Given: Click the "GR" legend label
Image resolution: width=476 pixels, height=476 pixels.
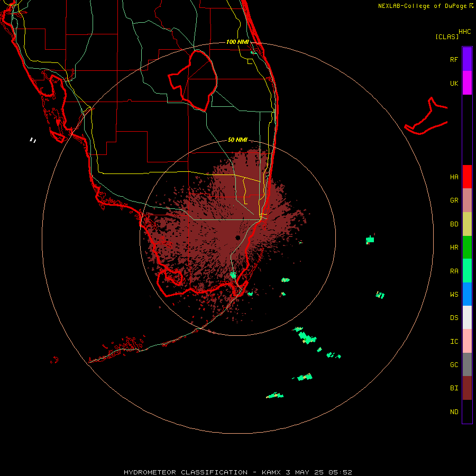Looking at the screenshot, I should 454,200.
